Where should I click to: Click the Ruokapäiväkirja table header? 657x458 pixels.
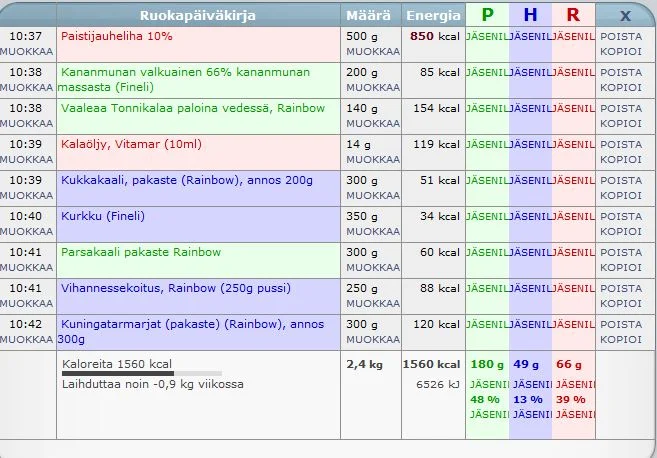point(197,15)
